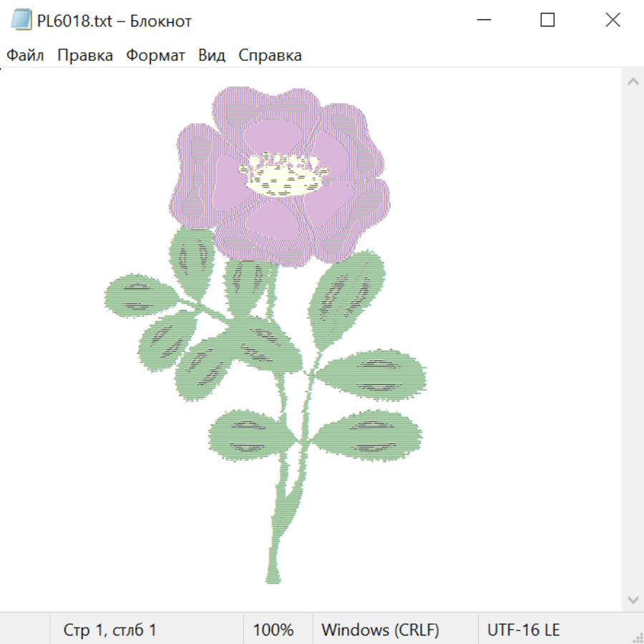Click the 100% zoom indicator
644x644 pixels.
click(x=273, y=630)
